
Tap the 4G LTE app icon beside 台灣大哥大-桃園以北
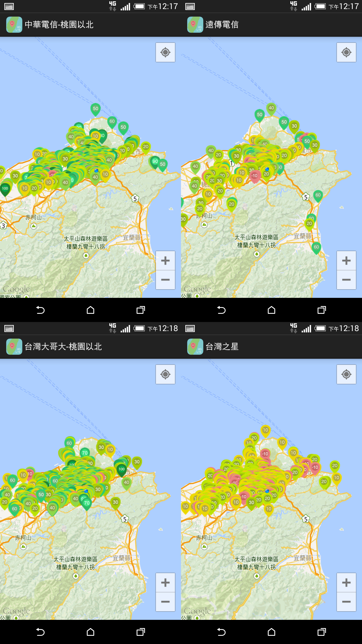tap(14, 346)
